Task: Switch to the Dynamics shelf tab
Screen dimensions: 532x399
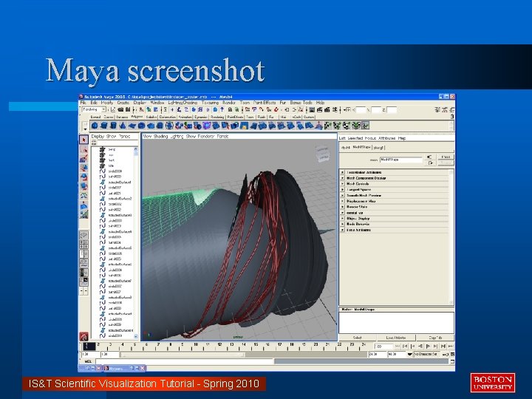Action: [x=201, y=117]
